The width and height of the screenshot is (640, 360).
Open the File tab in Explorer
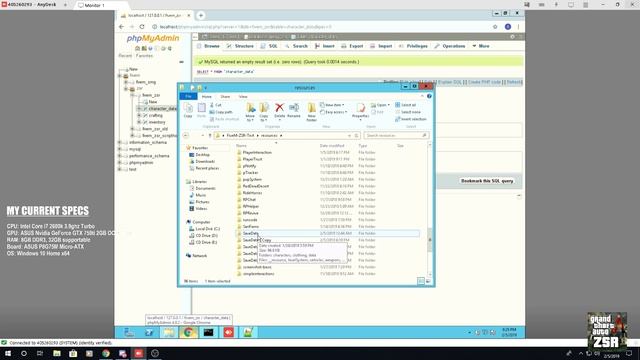coord(188,96)
